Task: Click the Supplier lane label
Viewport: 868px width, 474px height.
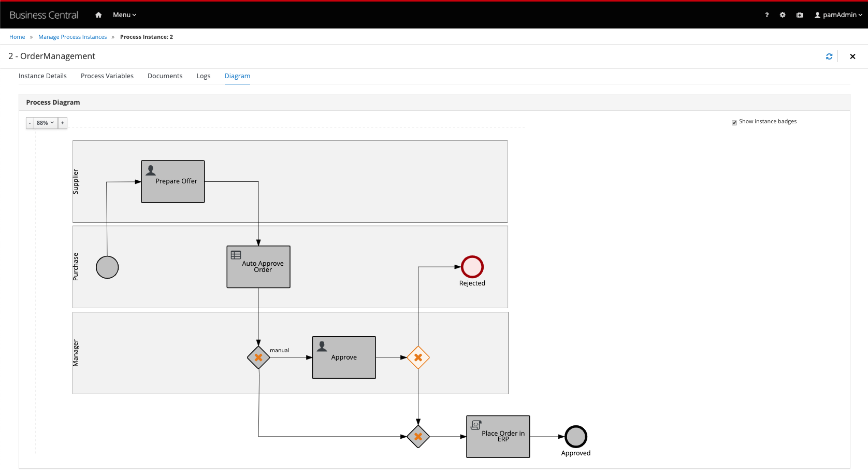Action: click(x=76, y=182)
